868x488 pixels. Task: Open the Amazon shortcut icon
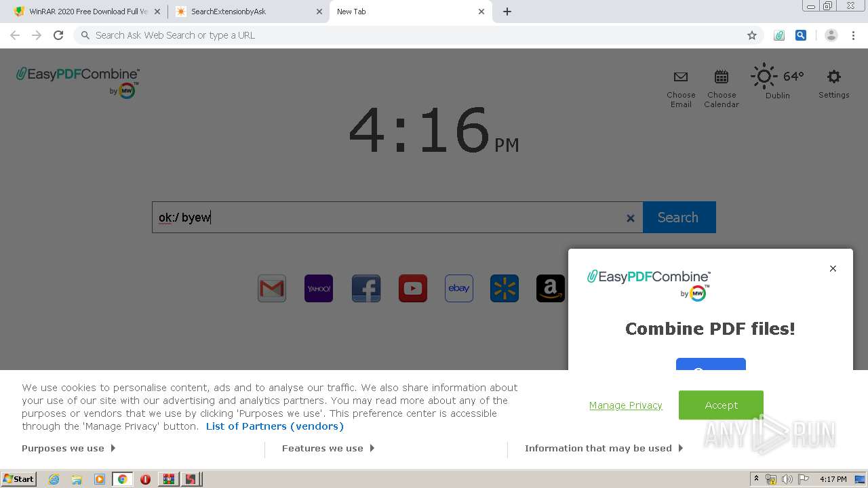click(x=551, y=288)
